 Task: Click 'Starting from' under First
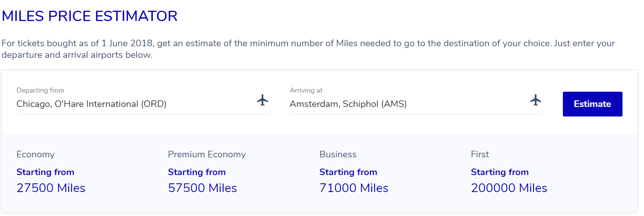click(500, 172)
